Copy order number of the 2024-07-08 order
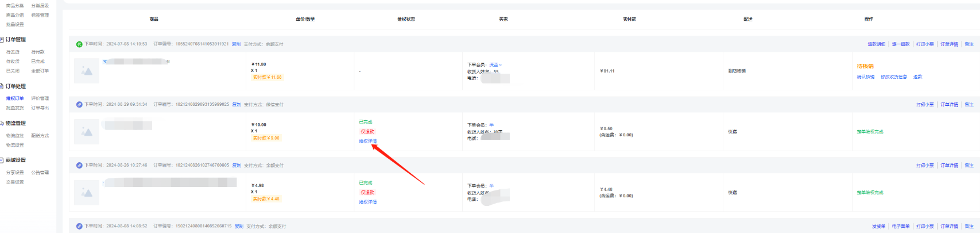This screenshot has width=980, height=233. tap(236, 44)
